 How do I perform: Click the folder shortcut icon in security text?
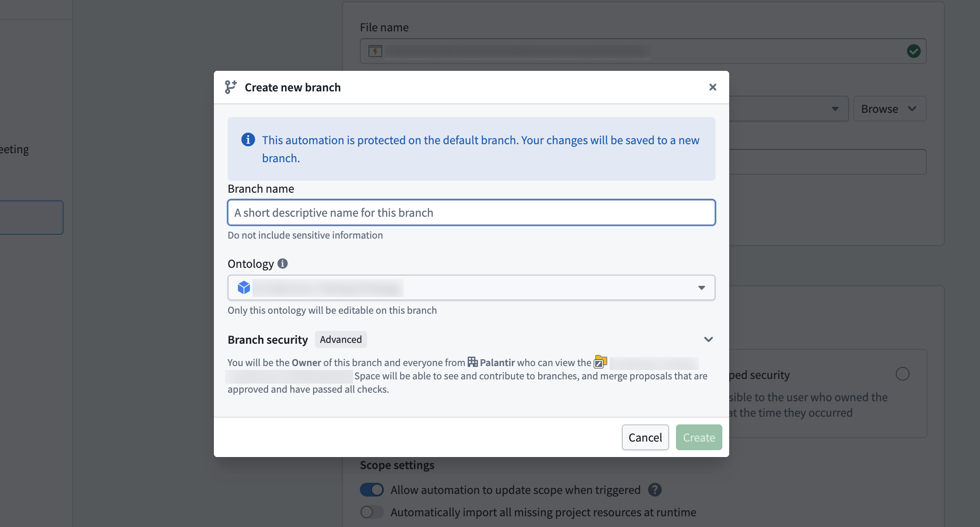(x=600, y=362)
